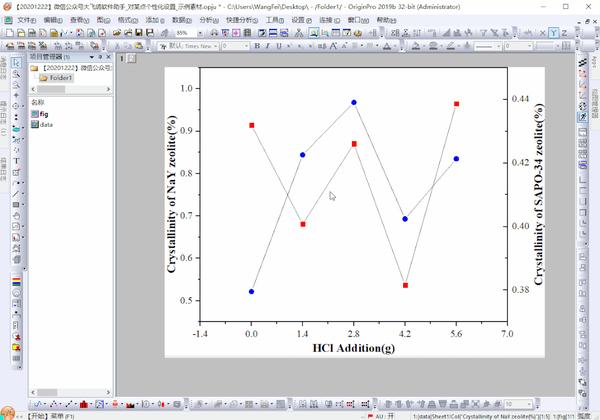Select the root project folder 【20201222】
This screenshot has height=420, width=600.
(71, 68)
